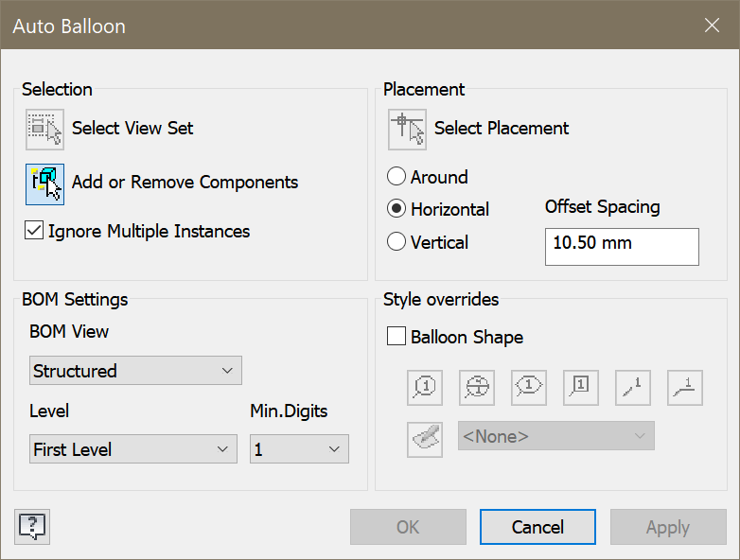Image resolution: width=740 pixels, height=560 pixels.
Task: Open the Min.Digits dropdown
Action: [299, 449]
